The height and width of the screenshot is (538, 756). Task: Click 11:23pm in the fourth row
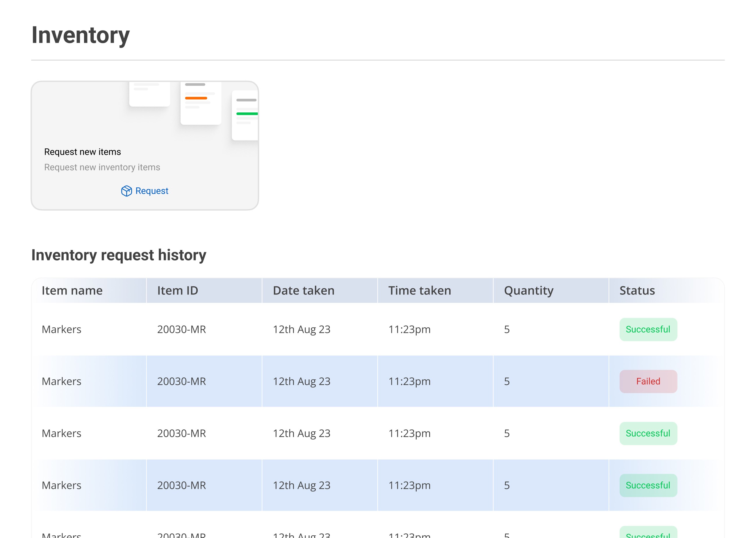coord(409,485)
